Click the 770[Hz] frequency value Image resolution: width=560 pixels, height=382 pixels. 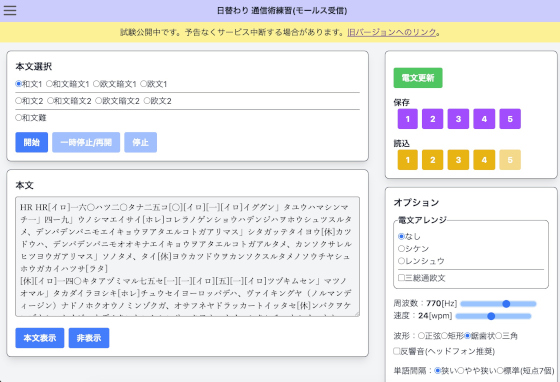click(441, 303)
